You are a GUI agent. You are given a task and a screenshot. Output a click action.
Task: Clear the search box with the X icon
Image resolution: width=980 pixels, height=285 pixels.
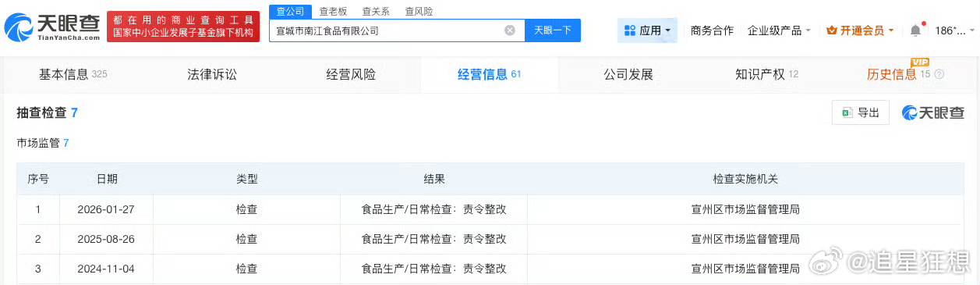(x=510, y=30)
